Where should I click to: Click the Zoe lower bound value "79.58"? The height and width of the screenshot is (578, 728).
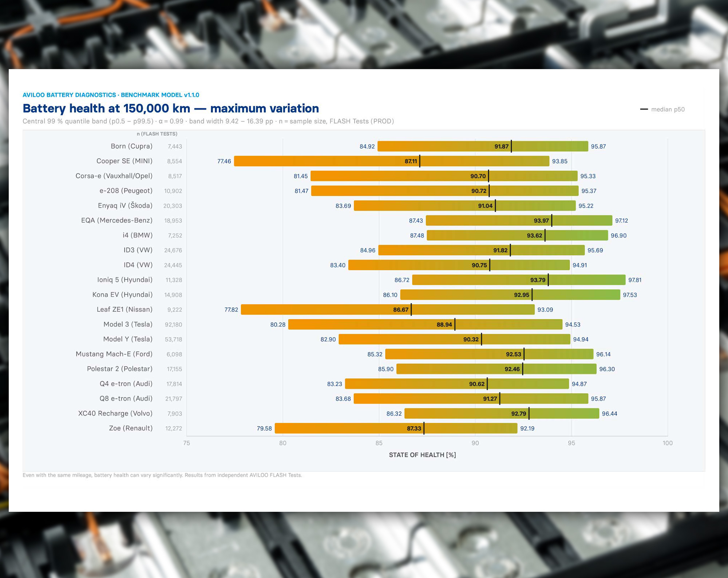coord(264,428)
